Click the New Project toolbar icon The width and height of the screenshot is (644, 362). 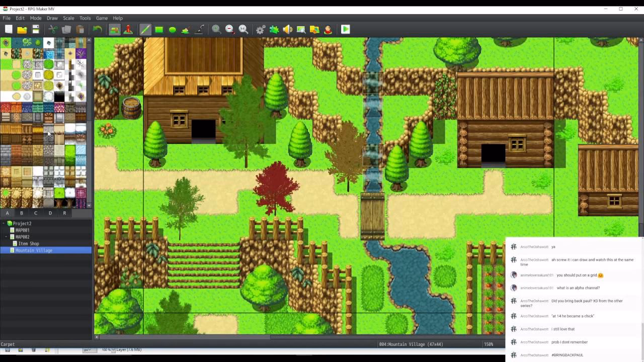point(9,30)
